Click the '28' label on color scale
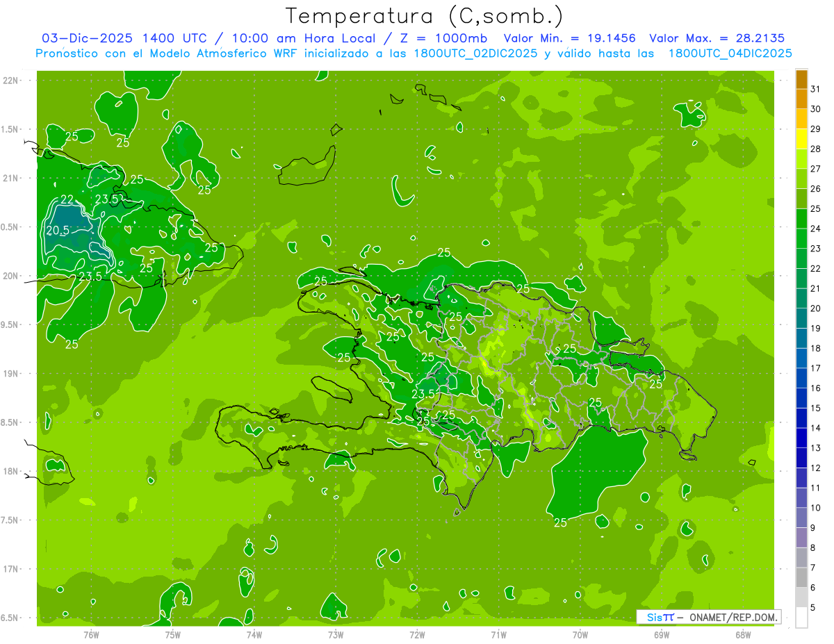Viewport: 834px width, 644px height. (815, 149)
